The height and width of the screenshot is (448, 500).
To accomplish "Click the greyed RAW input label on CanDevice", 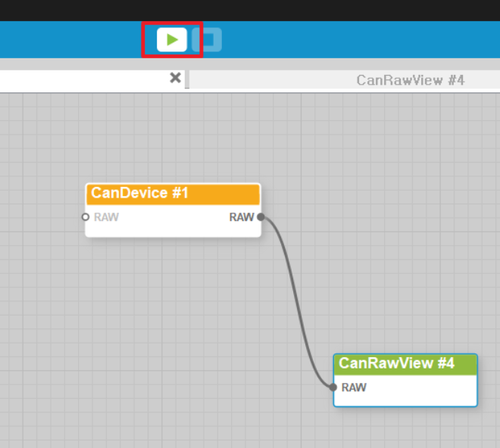I will (106, 217).
